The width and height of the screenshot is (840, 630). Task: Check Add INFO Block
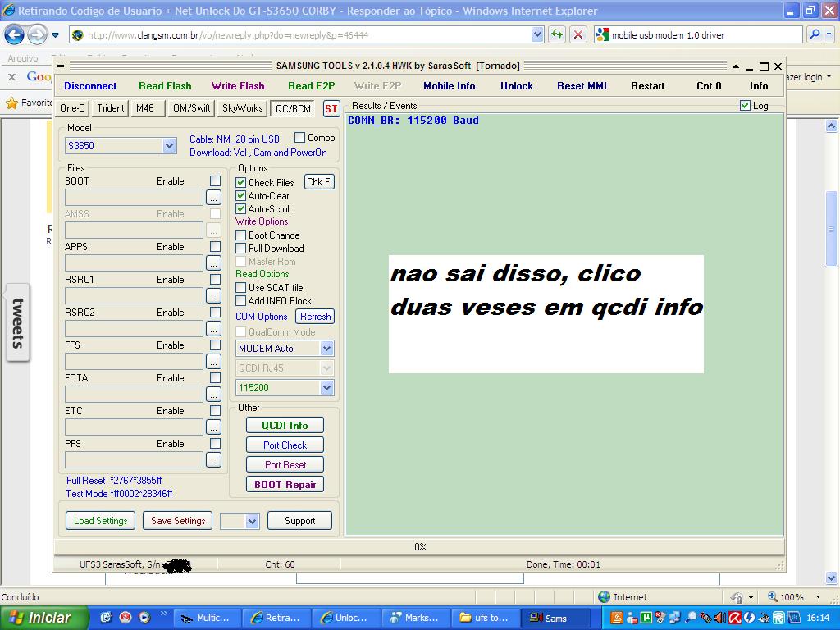point(241,301)
